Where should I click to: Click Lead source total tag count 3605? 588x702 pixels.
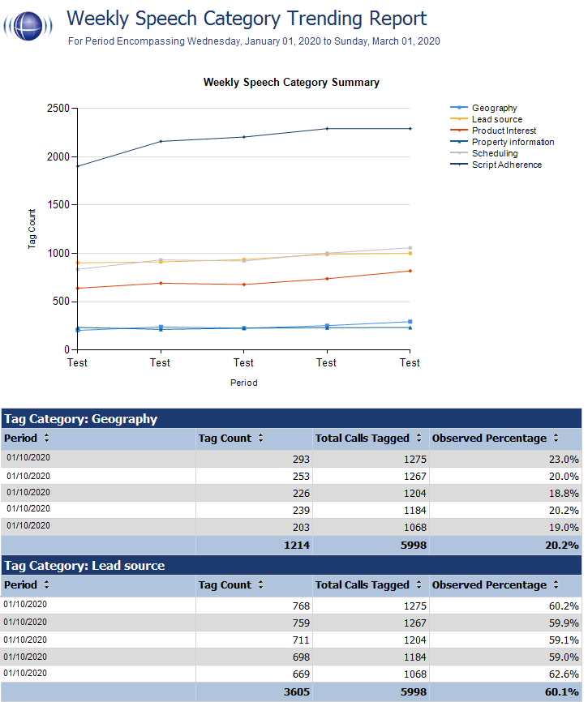coord(297,692)
